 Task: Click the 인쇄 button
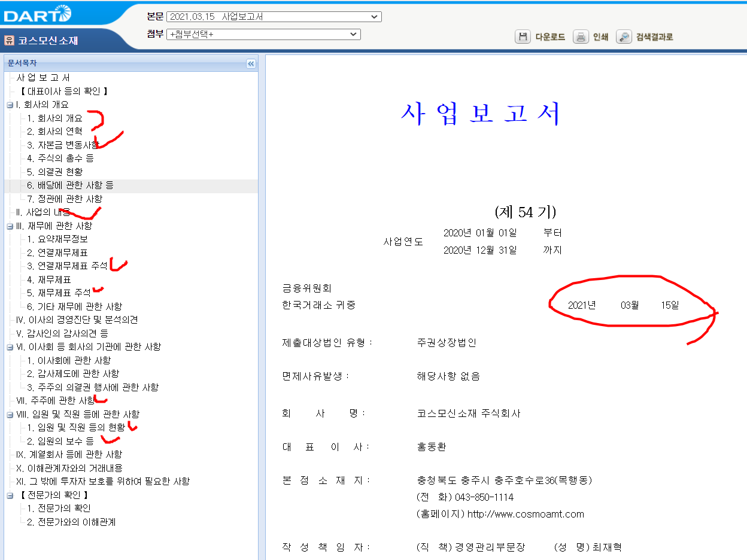click(600, 37)
